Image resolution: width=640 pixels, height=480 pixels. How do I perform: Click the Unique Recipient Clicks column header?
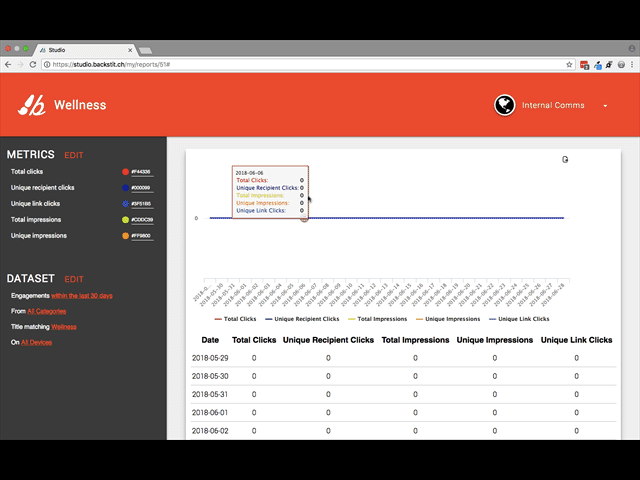pos(328,340)
